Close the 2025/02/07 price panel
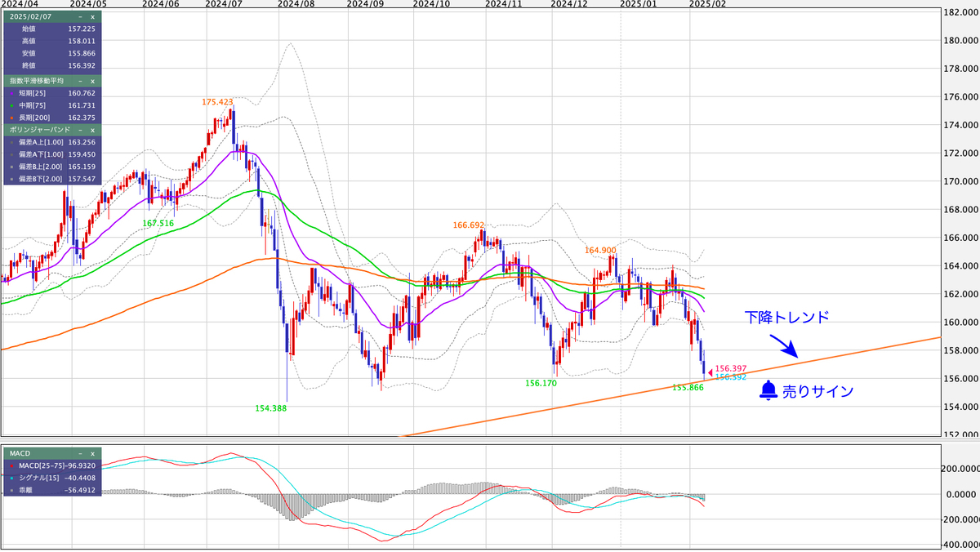Viewport: 980px width, 552px height. point(92,16)
